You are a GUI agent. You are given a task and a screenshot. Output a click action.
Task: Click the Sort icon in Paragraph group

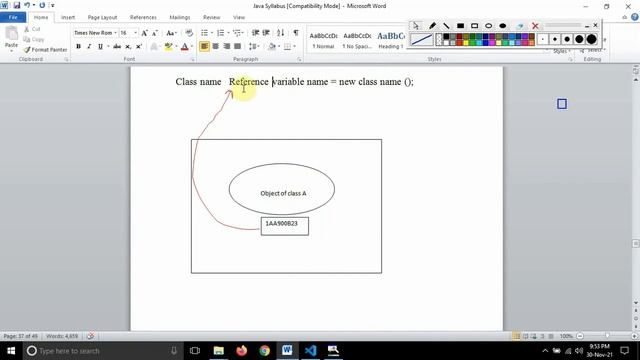coord(280,33)
